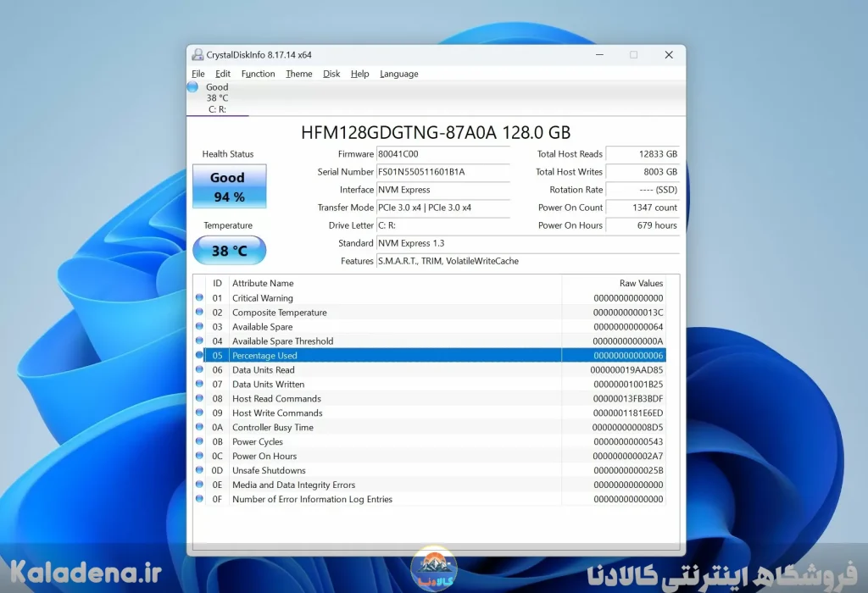This screenshot has height=593, width=868.
Task: Select the Composite Temperature attribute row
Action: (x=430, y=312)
